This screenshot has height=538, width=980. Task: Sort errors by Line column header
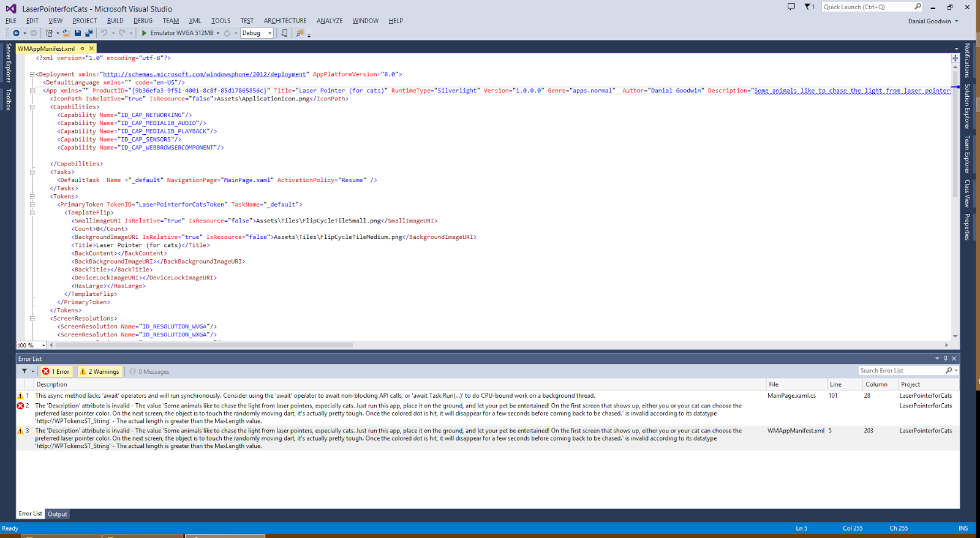click(x=845, y=384)
